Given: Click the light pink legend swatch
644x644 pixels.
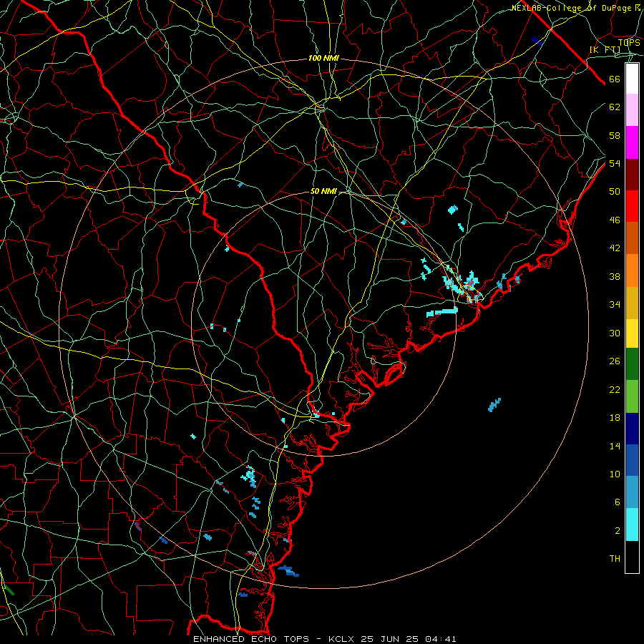Looking at the screenshot, I should point(632,109).
